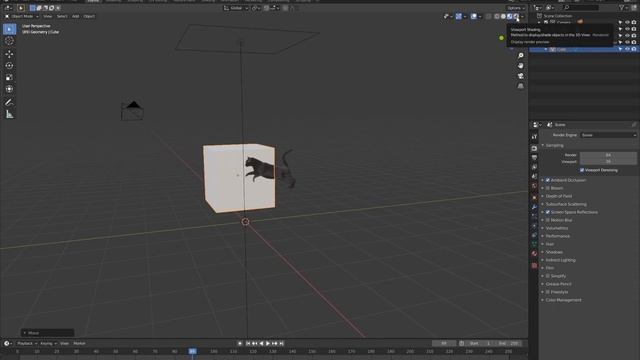Switch to solid viewport shading
Viewport: 640px width, 360px height.
tap(503, 16)
